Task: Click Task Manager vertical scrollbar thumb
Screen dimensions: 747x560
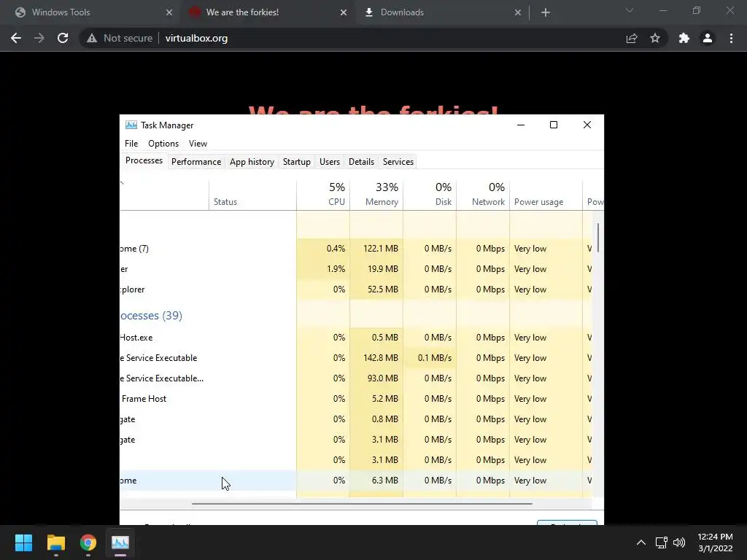Action: [598, 238]
